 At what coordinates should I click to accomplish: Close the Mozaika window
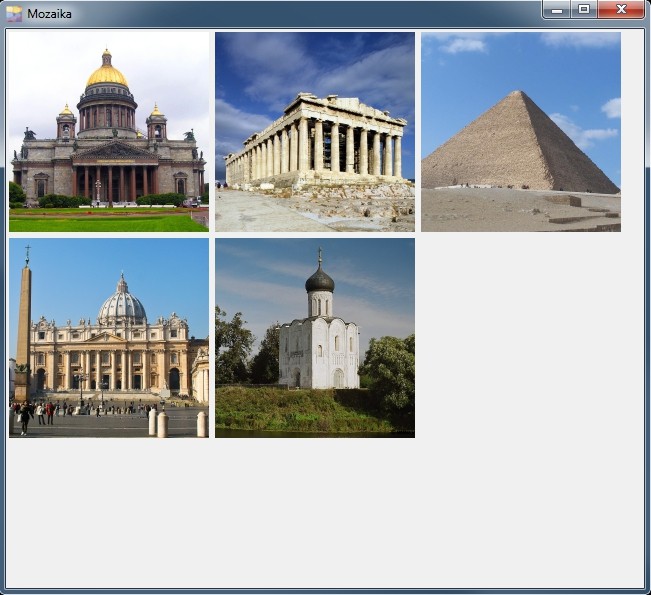(x=621, y=10)
